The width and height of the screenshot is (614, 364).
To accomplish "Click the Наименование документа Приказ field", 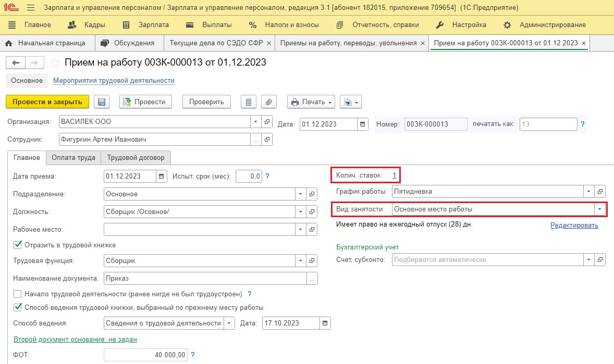I will [x=205, y=278].
